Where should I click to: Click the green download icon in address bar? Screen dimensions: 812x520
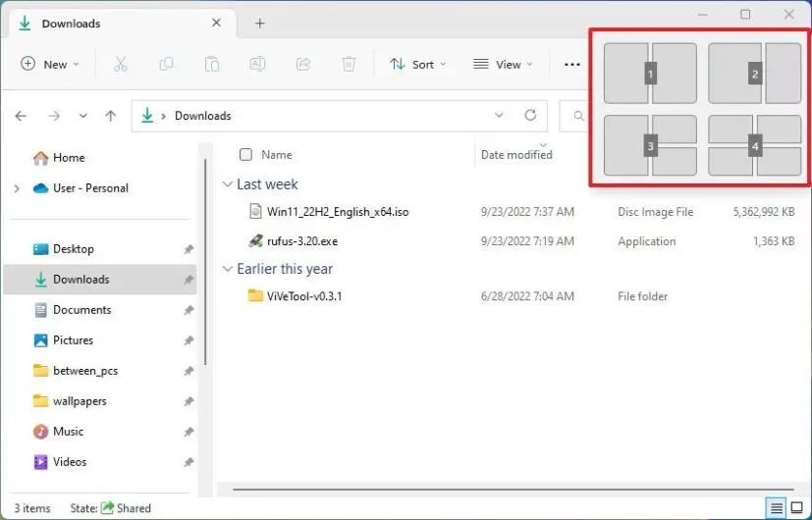click(x=147, y=116)
